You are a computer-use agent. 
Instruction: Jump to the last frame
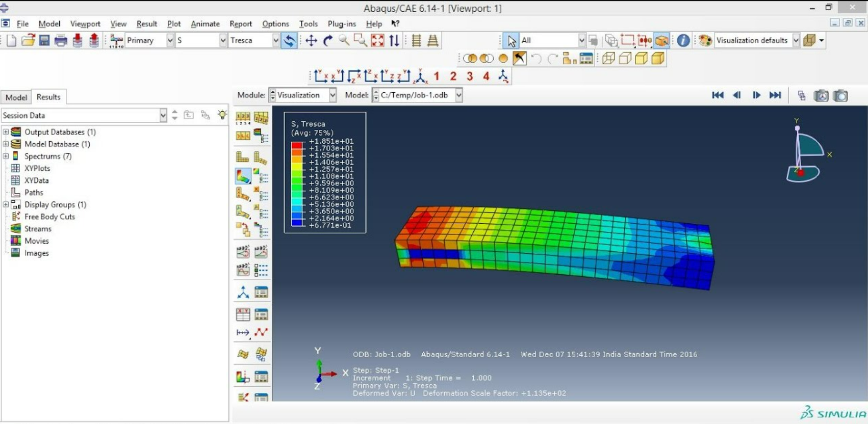pos(775,95)
